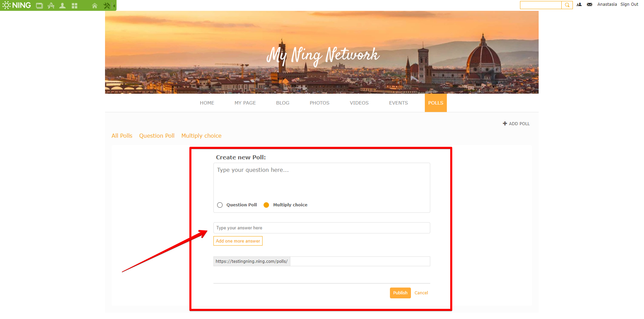Open the grid apps icon in admin bar
This screenshot has height=319, width=644.
click(x=75, y=6)
